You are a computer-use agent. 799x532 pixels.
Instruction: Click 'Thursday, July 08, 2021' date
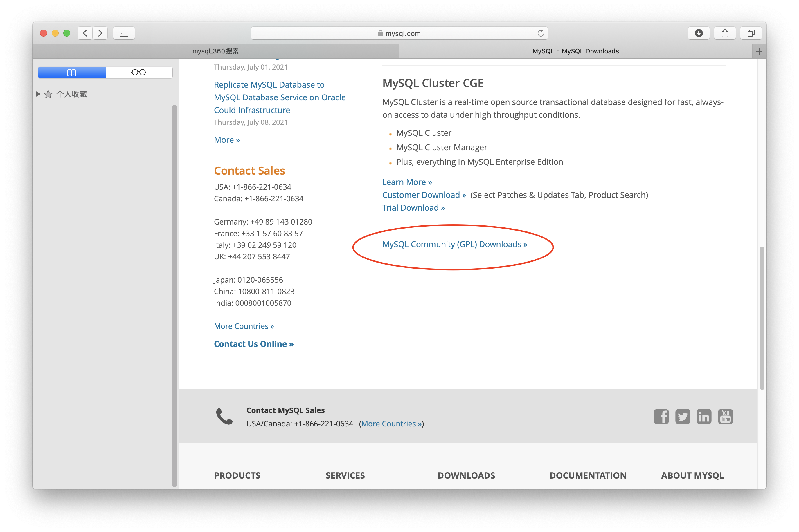point(251,122)
